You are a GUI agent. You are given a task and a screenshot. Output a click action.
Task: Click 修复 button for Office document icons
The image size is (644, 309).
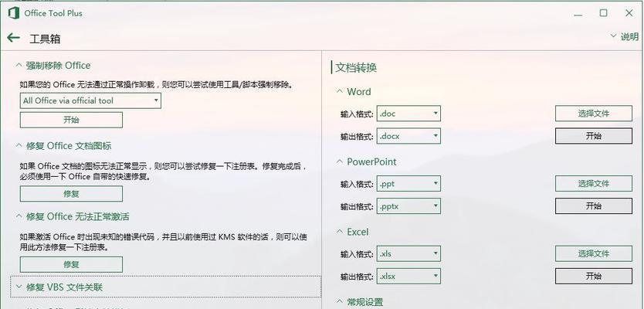point(71,194)
